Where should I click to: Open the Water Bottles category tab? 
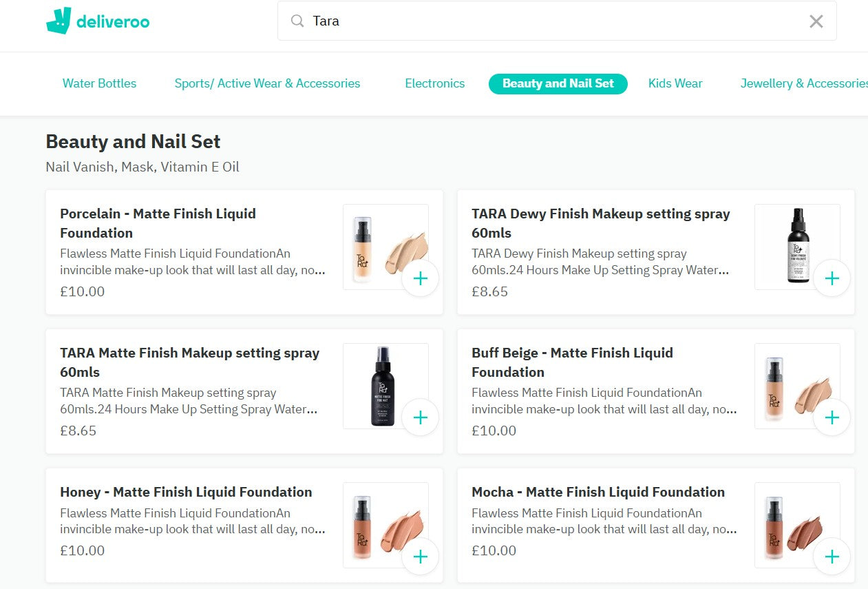(x=99, y=83)
